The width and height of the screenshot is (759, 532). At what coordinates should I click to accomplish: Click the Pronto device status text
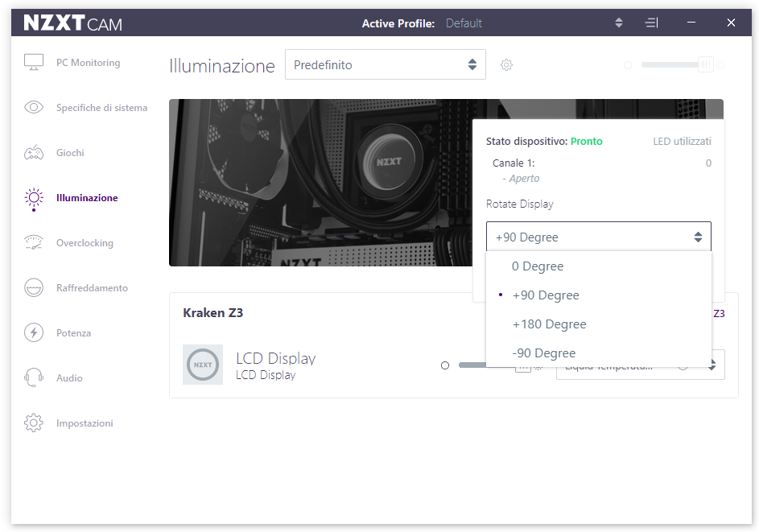point(586,142)
